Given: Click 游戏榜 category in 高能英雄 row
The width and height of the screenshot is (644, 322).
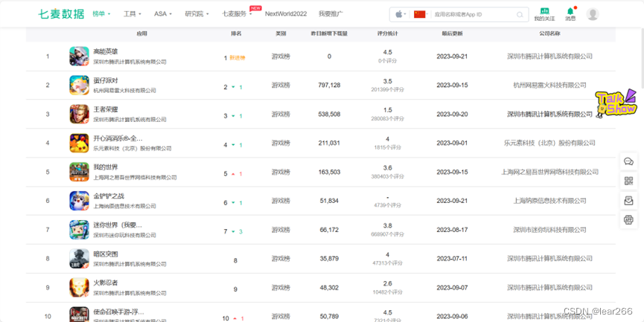Looking at the screenshot, I should click(x=281, y=57).
